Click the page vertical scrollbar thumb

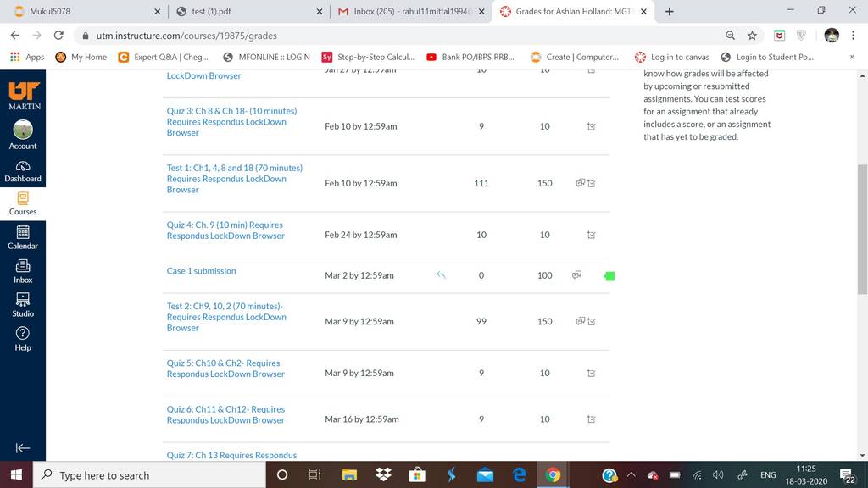pyautogui.click(x=862, y=229)
